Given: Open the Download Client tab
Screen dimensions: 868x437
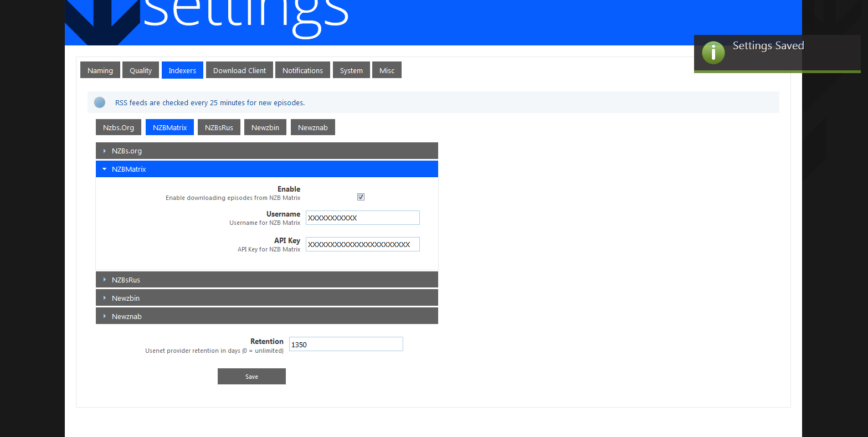Looking at the screenshot, I should click(239, 70).
